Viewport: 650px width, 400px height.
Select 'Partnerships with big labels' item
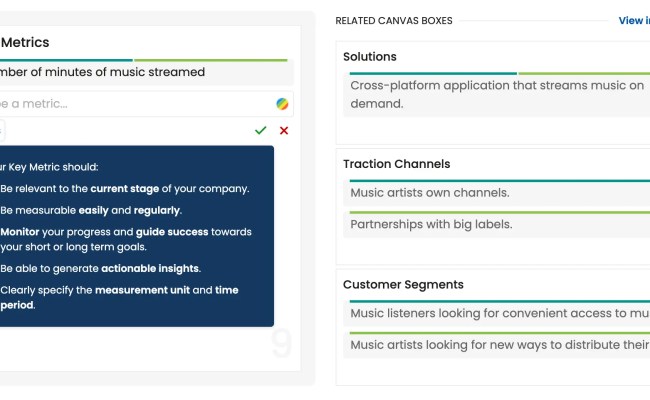[431, 224]
